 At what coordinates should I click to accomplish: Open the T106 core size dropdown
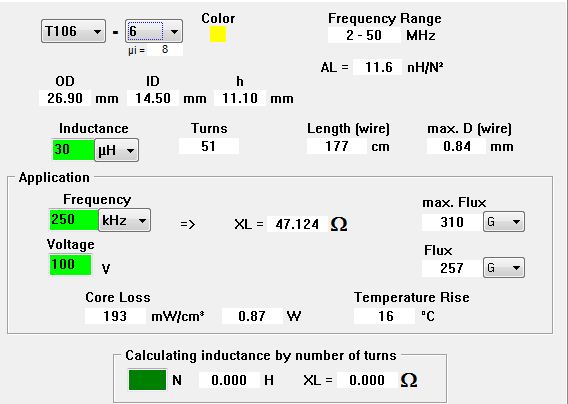pos(74,31)
